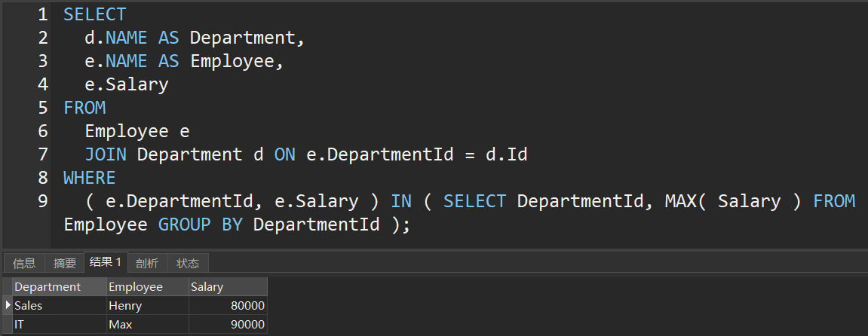This screenshot has width=868, height=336.
Task: Click line number 1 in the gutter
Action: coord(42,14)
